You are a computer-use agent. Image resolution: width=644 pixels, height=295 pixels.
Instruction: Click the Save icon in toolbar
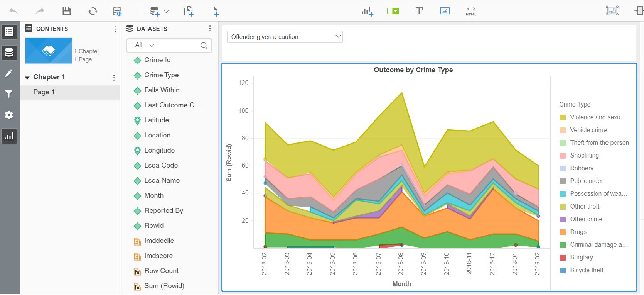tap(67, 11)
